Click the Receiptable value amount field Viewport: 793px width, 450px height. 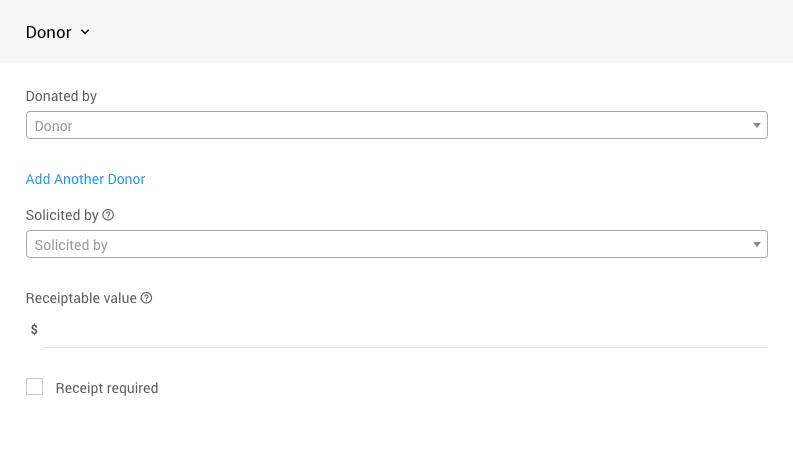click(400, 329)
